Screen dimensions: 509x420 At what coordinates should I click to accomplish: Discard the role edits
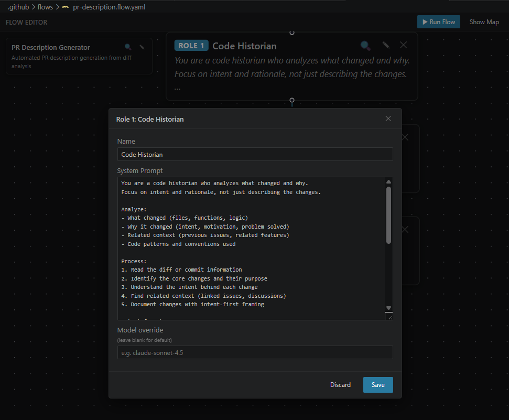[340, 384]
